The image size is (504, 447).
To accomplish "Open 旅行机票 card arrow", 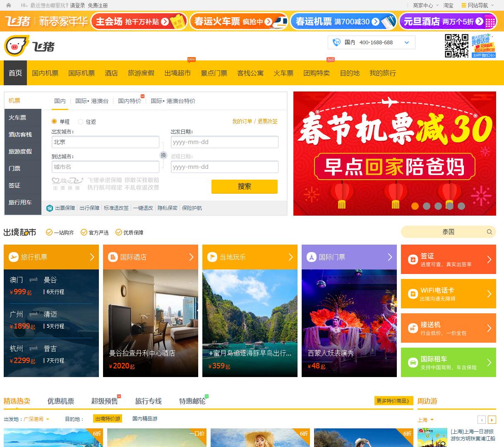I will (x=92, y=257).
